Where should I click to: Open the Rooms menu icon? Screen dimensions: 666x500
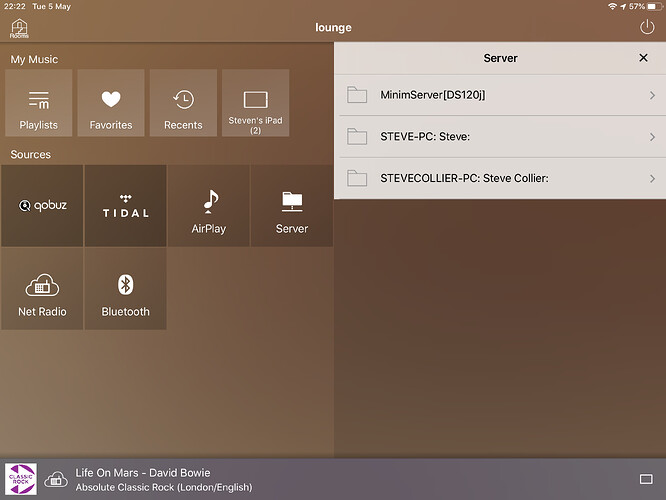tap(19, 28)
